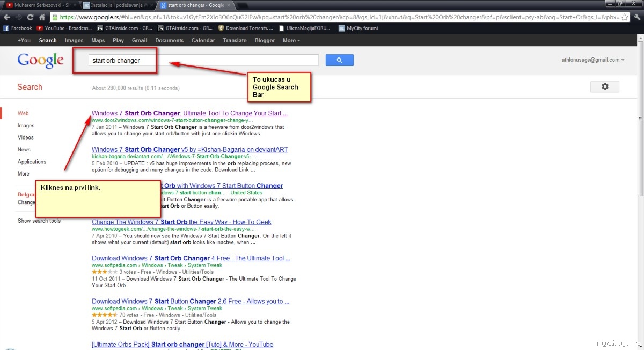Open the search settings gear
The height and width of the screenshot is (350, 644).
point(605,86)
